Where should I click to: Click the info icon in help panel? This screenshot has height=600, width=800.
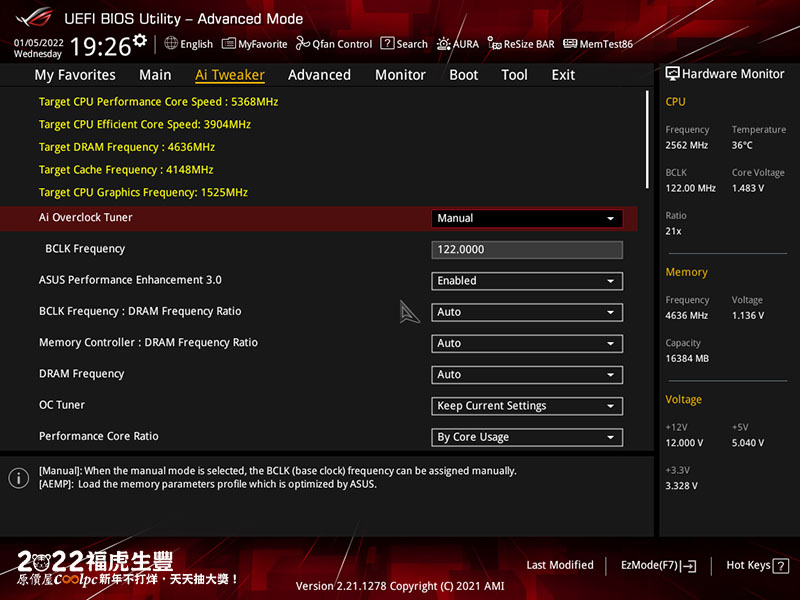18,478
